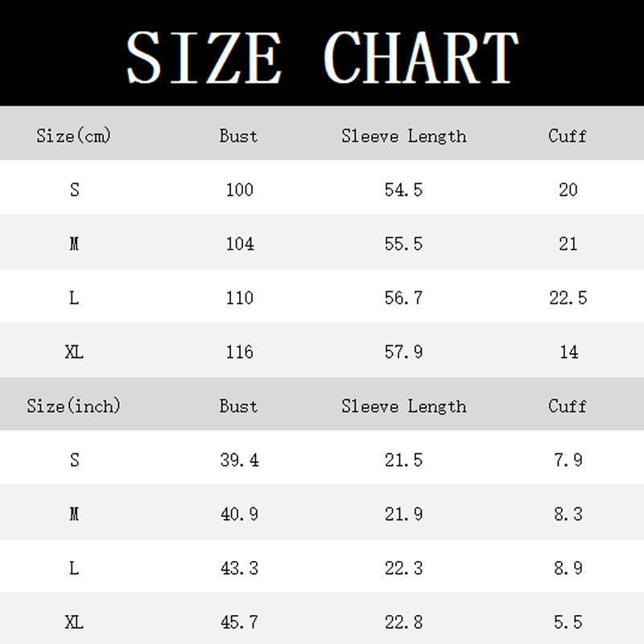Select the Size(inch) column header
This screenshot has width=644, height=644.
tap(74, 406)
